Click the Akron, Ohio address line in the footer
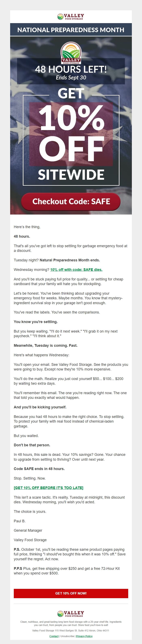Image resolution: width=142 pixels, height=644 pixels. [71, 630]
